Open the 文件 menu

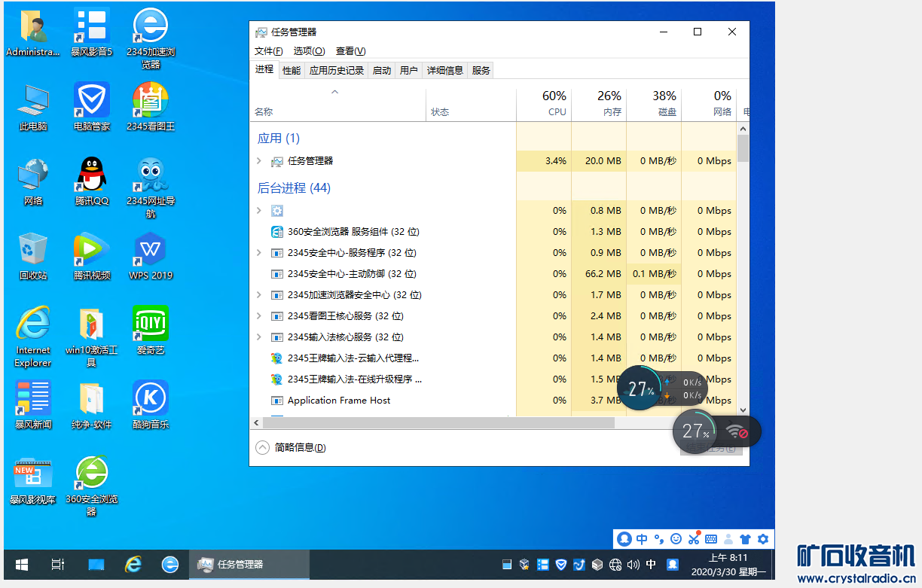pos(268,51)
